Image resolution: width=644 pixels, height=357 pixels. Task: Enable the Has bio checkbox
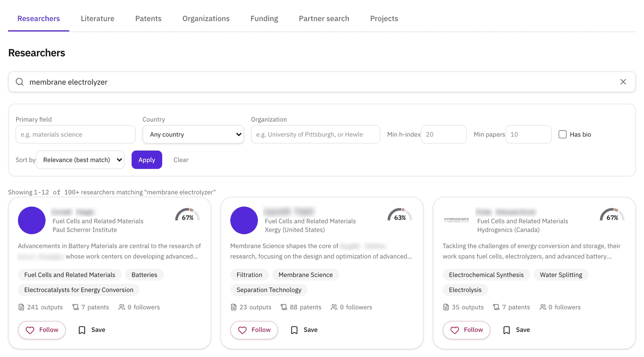point(563,134)
